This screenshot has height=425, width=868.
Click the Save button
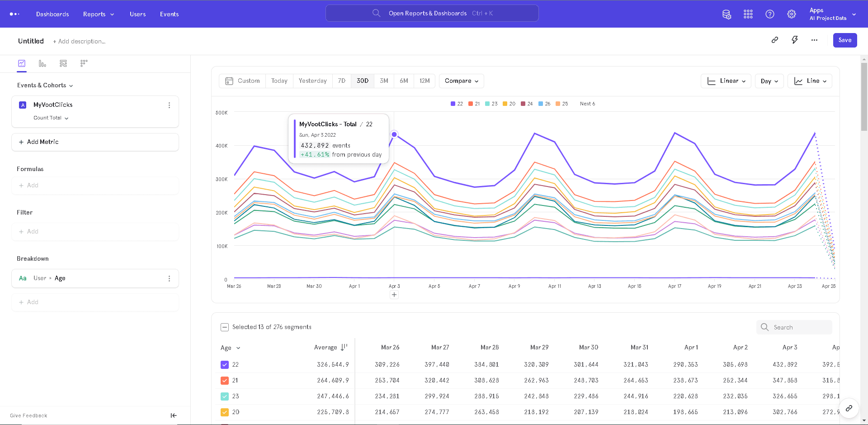point(845,40)
